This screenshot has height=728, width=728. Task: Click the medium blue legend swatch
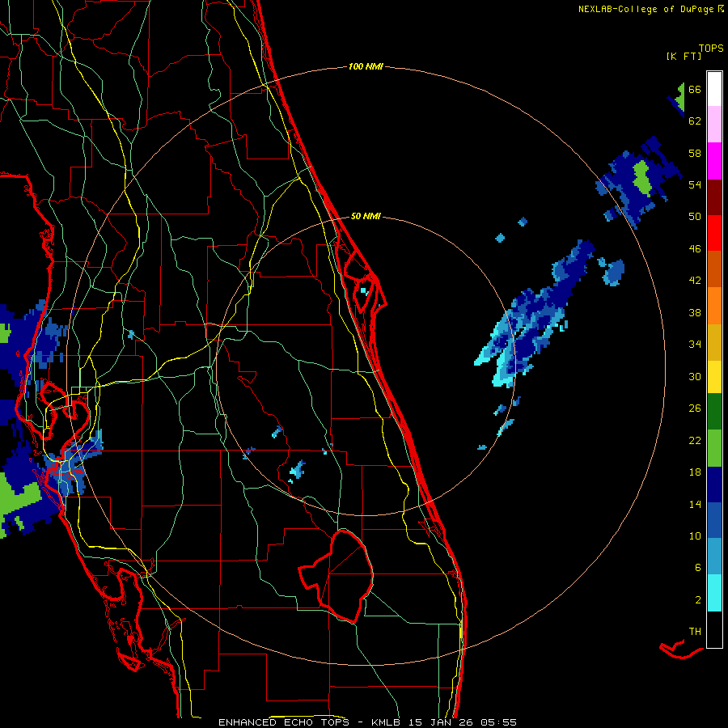(x=714, y=520)
